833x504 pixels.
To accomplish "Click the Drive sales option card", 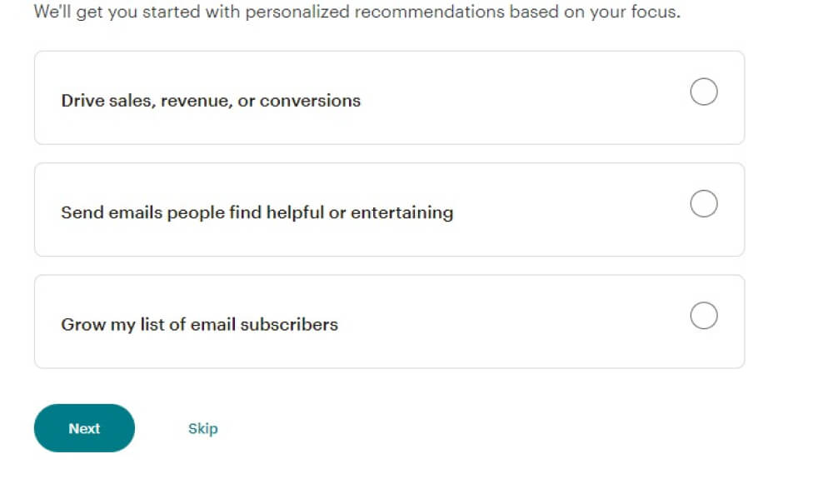I will [x=388, y=97].
